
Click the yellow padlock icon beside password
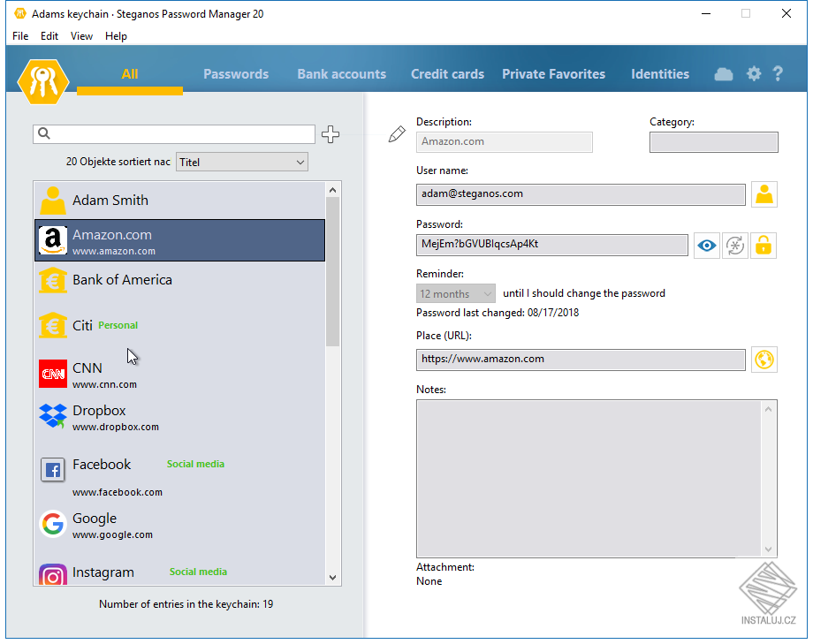click(763, 245)
